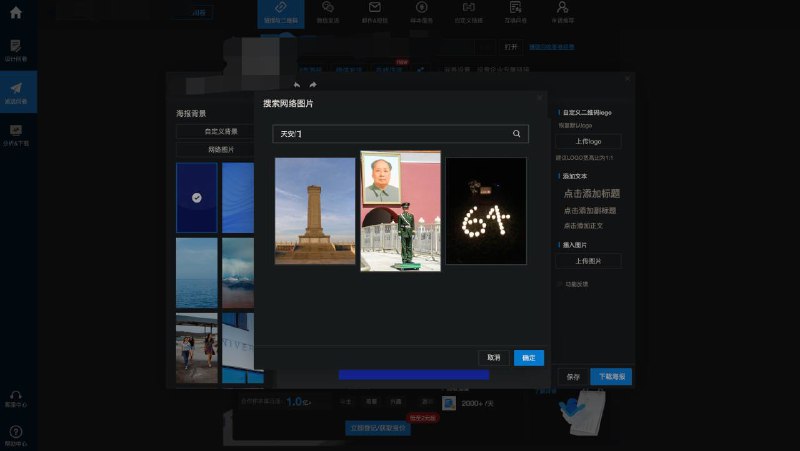Open 设计问卷 design icon in sidebar

click(x=16, y=50)
